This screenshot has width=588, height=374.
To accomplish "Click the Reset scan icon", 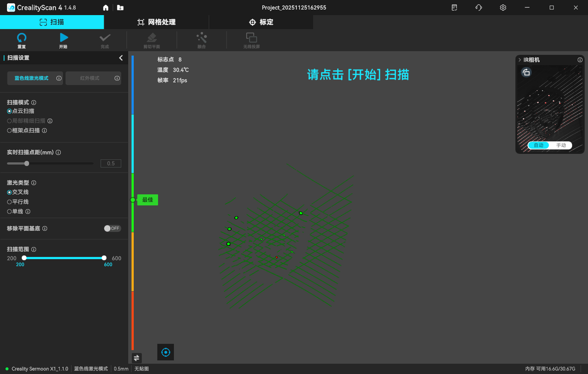I will point(22,38).
